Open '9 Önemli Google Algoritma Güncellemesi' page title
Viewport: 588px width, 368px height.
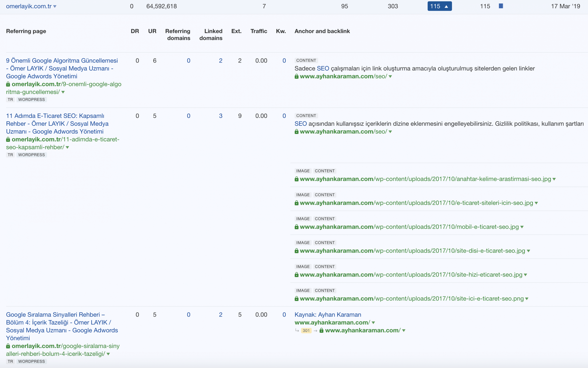[x=62, y=68]
